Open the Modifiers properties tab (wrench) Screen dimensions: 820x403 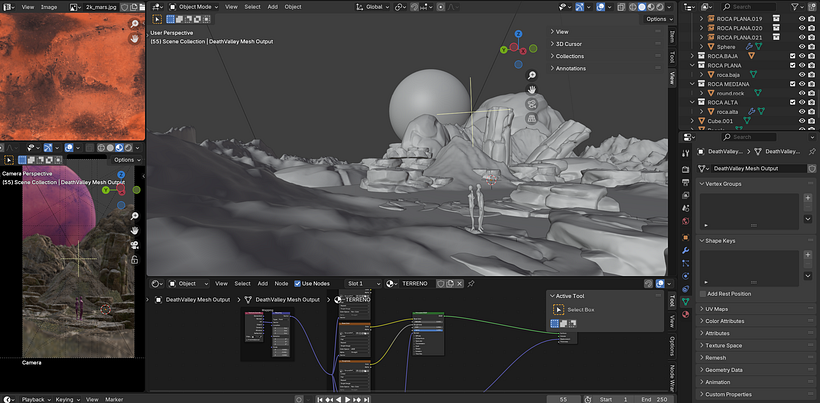[x=686, y=250]
